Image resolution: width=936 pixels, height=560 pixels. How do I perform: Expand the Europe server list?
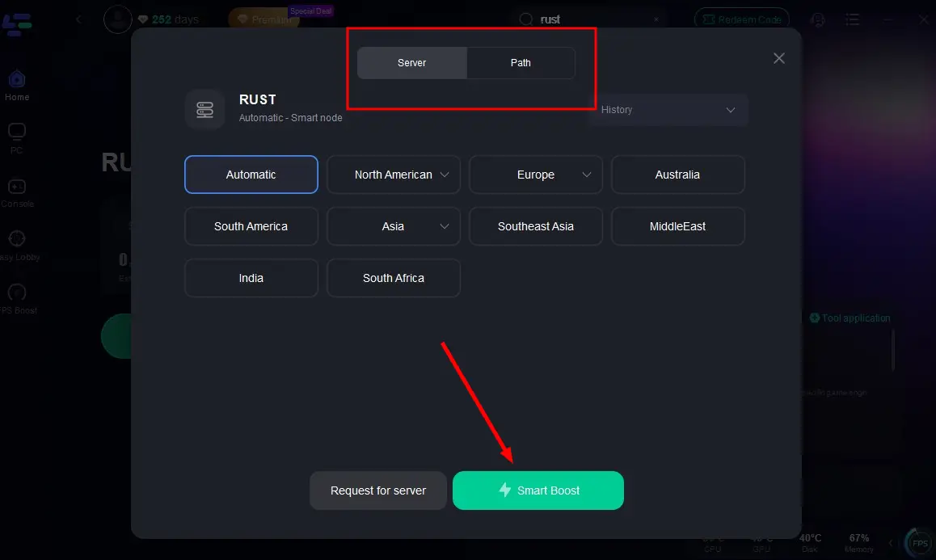pos(535,175)
